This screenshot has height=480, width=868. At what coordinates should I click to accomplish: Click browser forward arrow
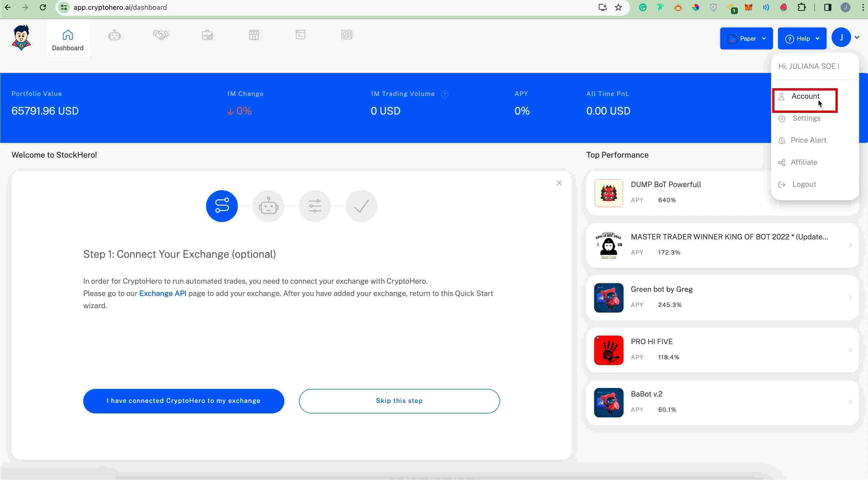25,7
